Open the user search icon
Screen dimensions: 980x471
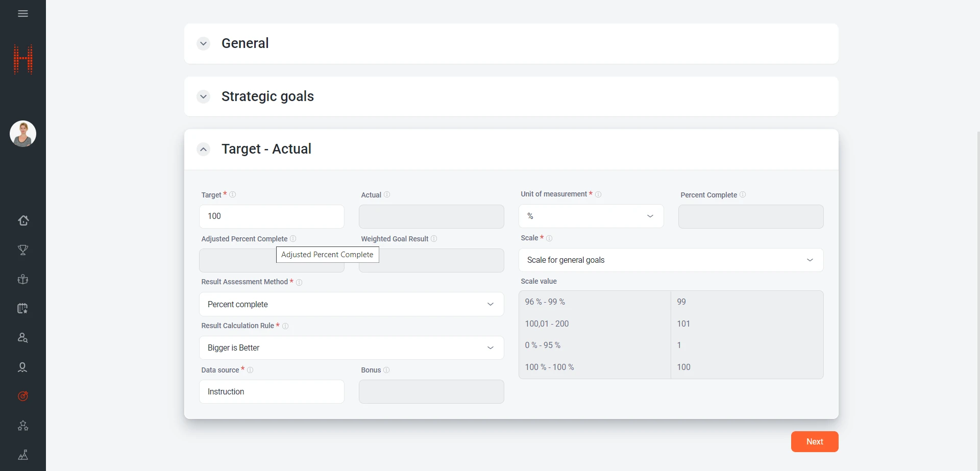(x=23, y=338)
